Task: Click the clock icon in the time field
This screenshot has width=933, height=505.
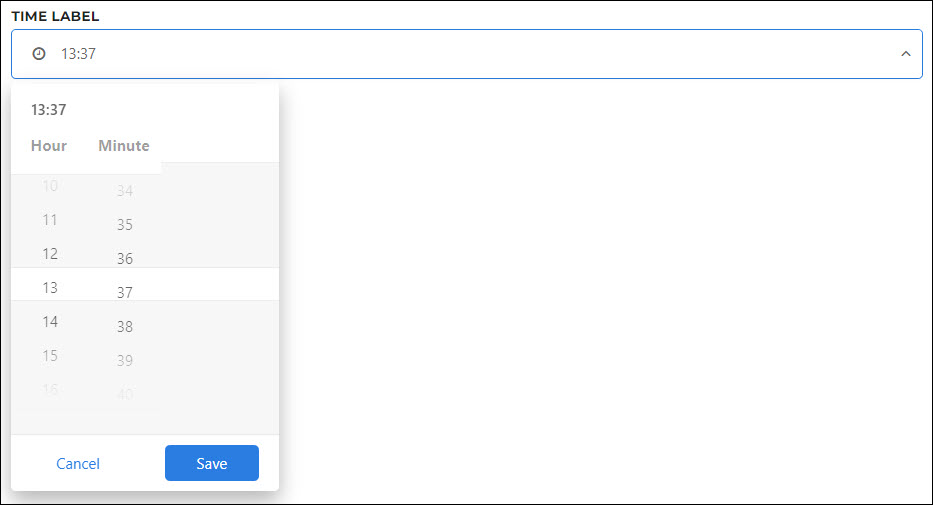Action: [39, 54]
